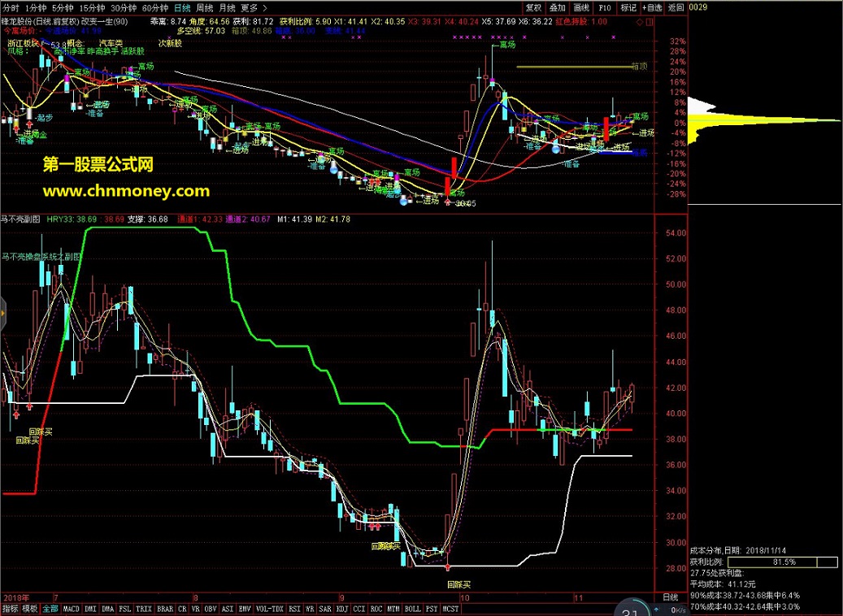Switch sub-chart to DMI indicator
Viewport: 843px width, 616px height.
[x=91, y=609]
